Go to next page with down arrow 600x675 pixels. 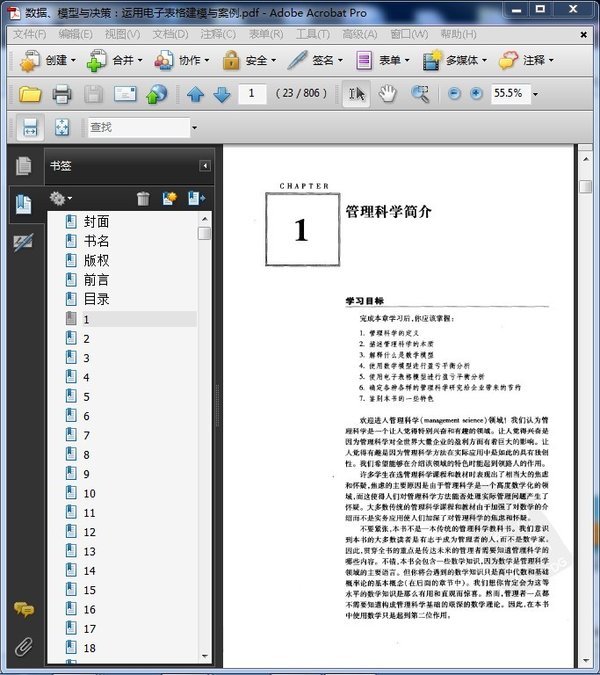222,94
